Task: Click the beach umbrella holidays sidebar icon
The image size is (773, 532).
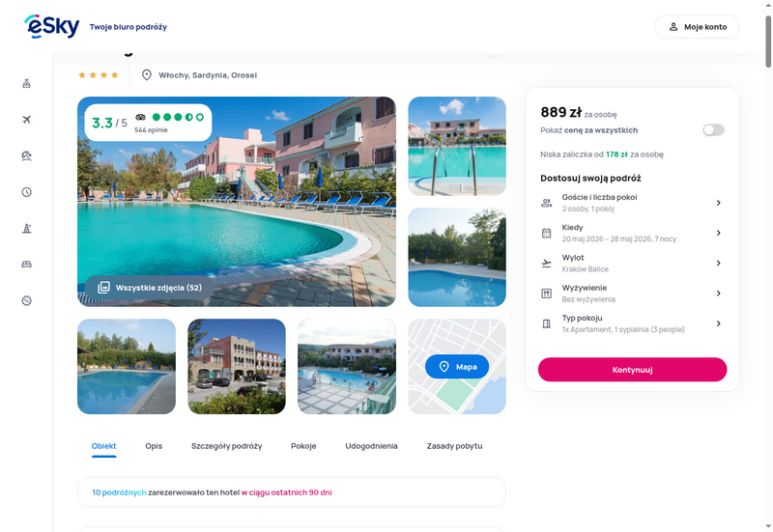Action: point(27,155)
